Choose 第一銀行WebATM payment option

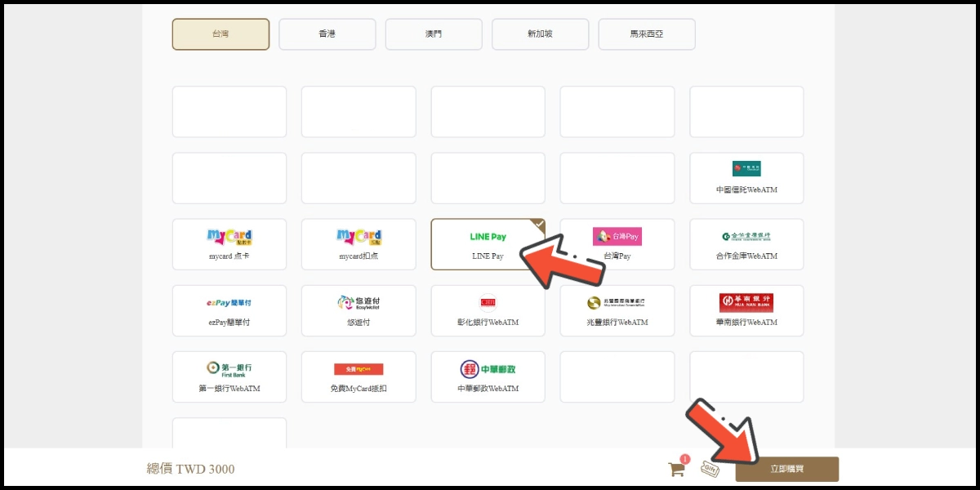pos(229,376)
